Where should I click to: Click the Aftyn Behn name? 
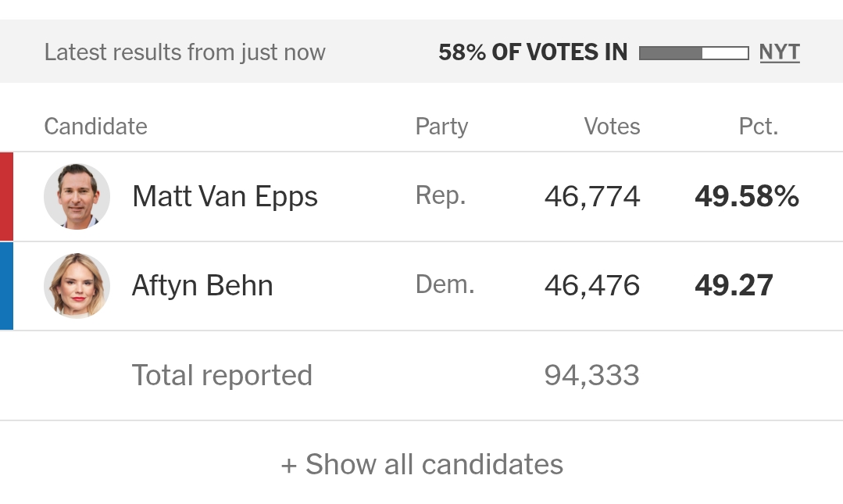(x=202, y=286)
